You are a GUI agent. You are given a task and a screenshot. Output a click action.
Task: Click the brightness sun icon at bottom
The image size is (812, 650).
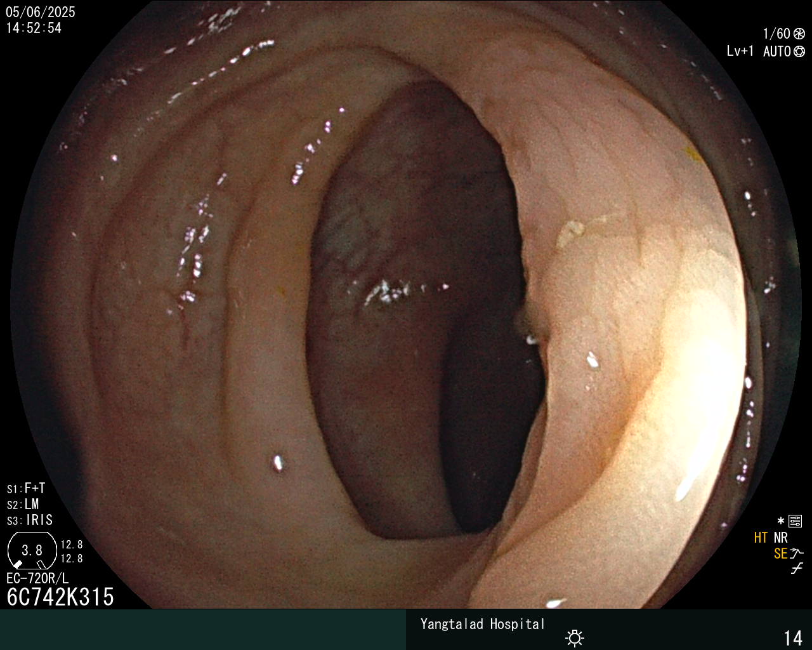click(x=575, y=638)
